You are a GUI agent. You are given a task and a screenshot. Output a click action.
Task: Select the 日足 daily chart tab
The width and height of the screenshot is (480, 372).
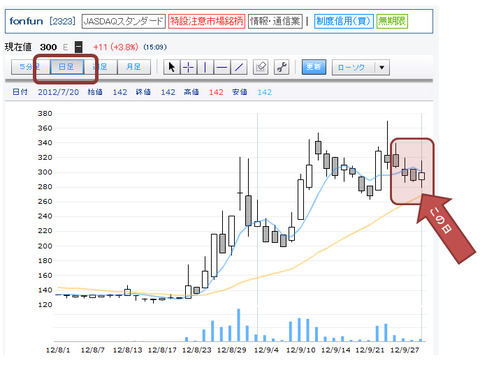click(67, 67)
